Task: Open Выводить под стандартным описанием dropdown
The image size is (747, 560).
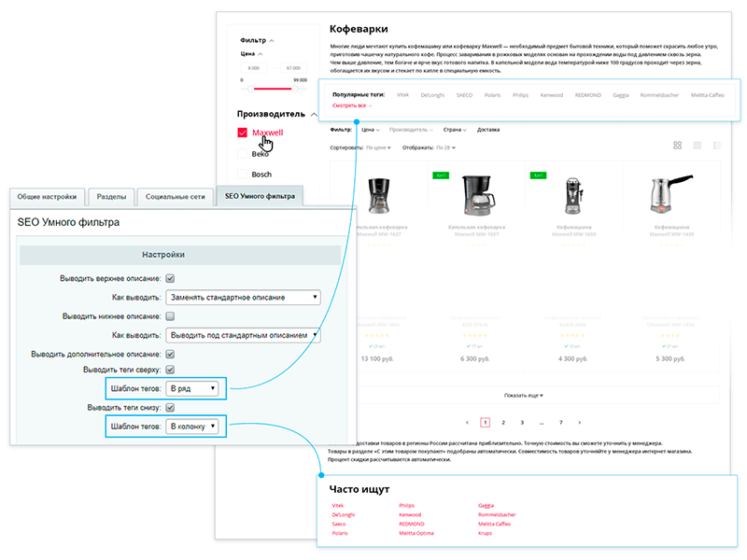Action: 243,335
